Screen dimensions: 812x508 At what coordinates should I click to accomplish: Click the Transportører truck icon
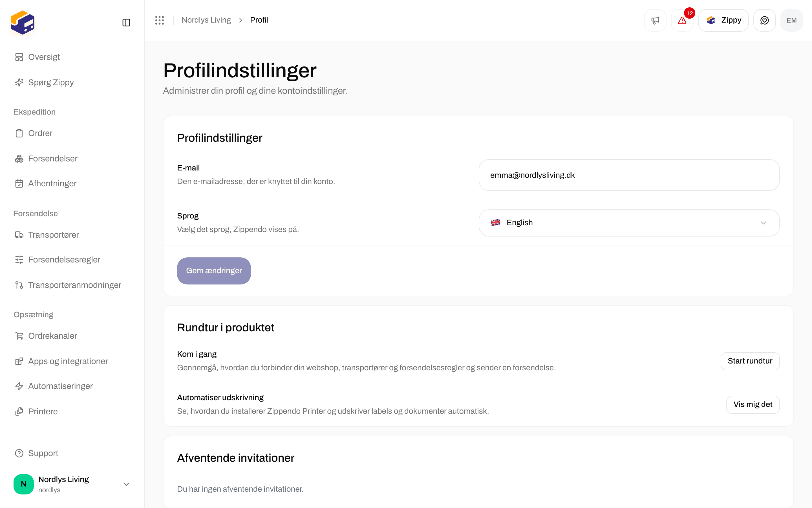(x=19, y=235)
